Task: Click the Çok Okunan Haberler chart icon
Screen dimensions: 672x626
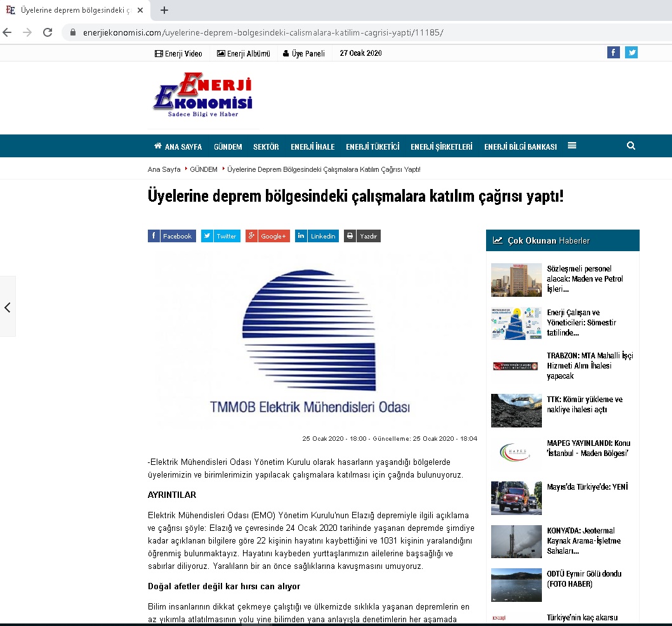Action: pos(497,240)
